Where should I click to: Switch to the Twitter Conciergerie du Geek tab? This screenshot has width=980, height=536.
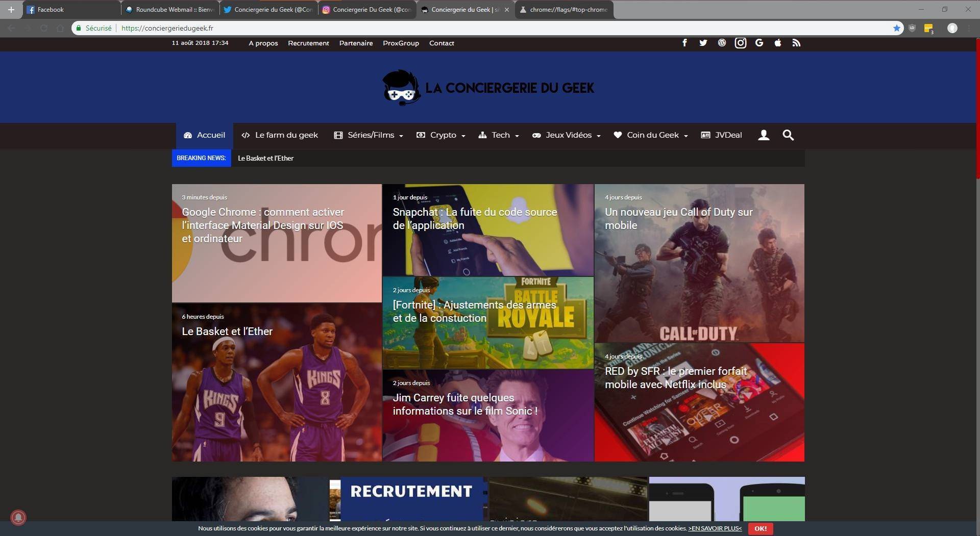click(x=268, y=10)
